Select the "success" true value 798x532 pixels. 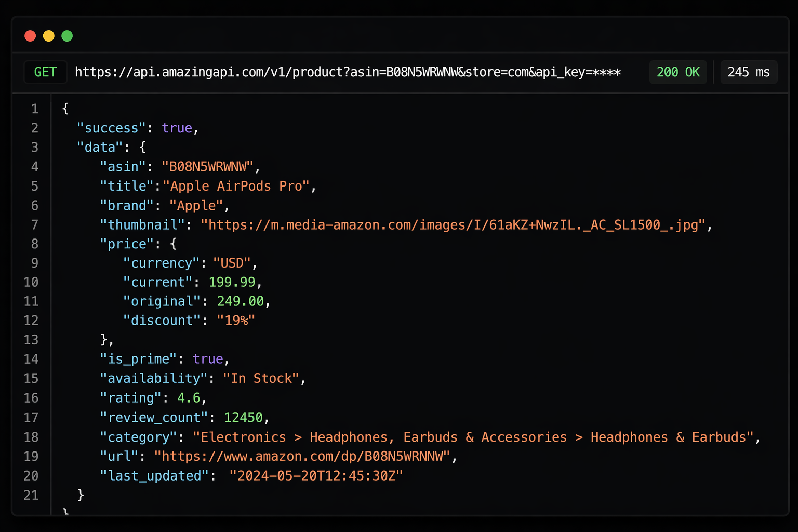177,128
